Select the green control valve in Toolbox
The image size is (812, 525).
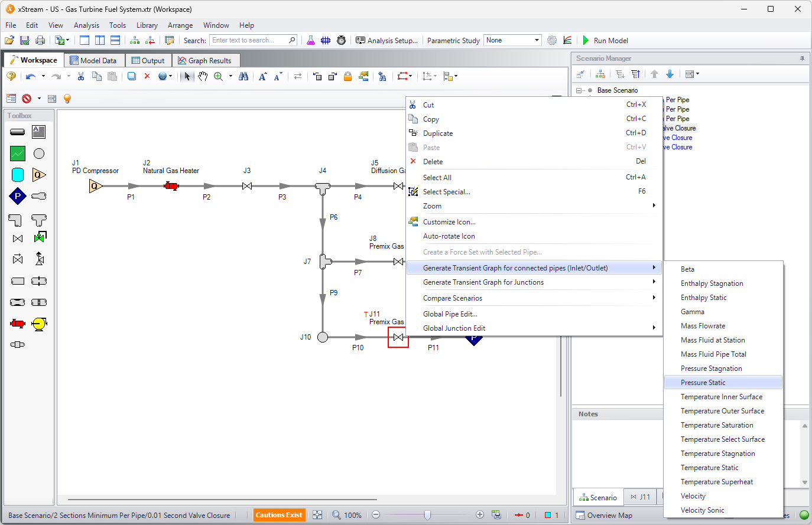pos(39,237)
